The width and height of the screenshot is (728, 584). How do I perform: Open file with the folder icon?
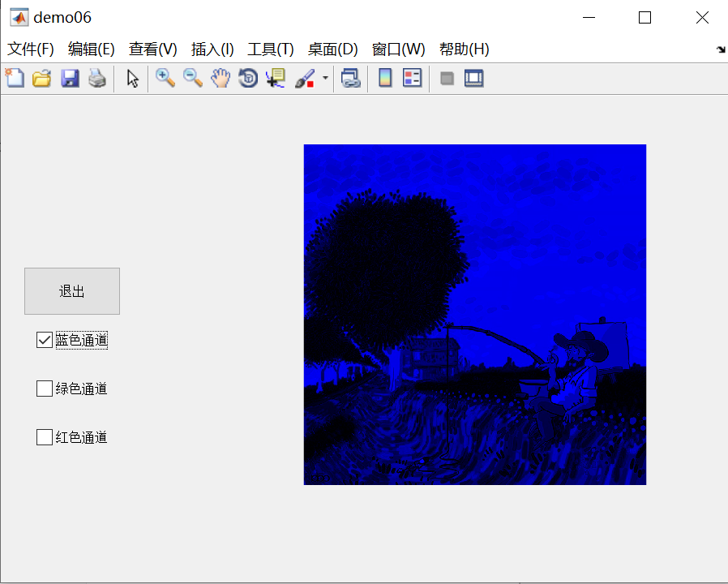tap(42, 78)
